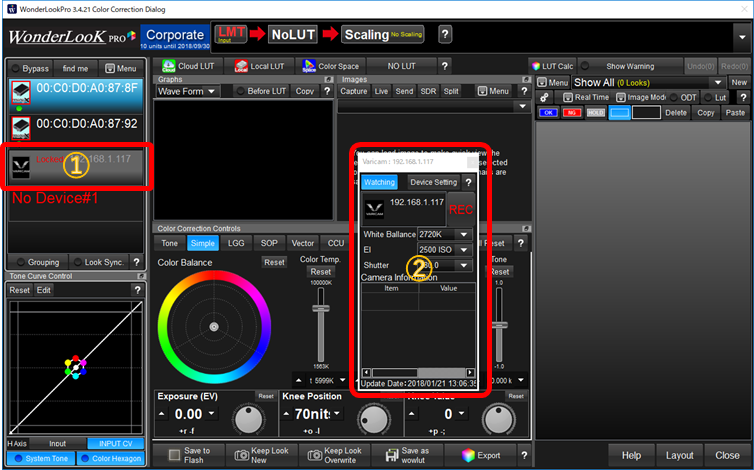This screenshot has width=754, height=470.
Task: Open the Images panel Menu
Action: 493,91
